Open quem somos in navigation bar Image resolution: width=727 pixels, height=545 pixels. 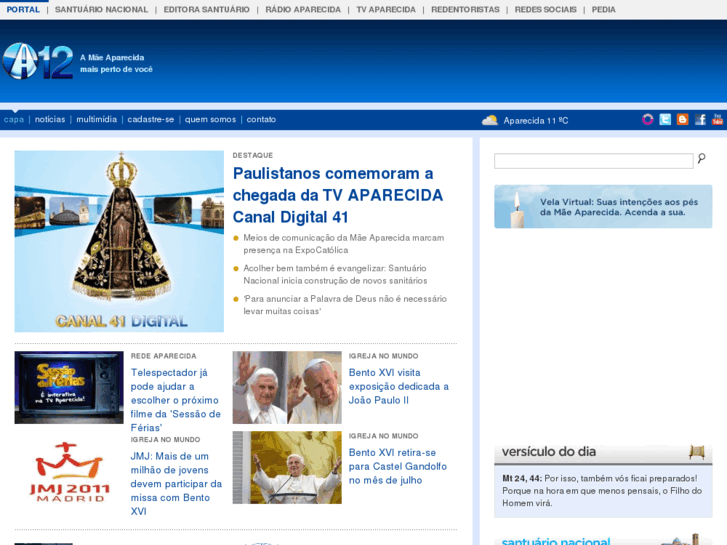point(210,119)
